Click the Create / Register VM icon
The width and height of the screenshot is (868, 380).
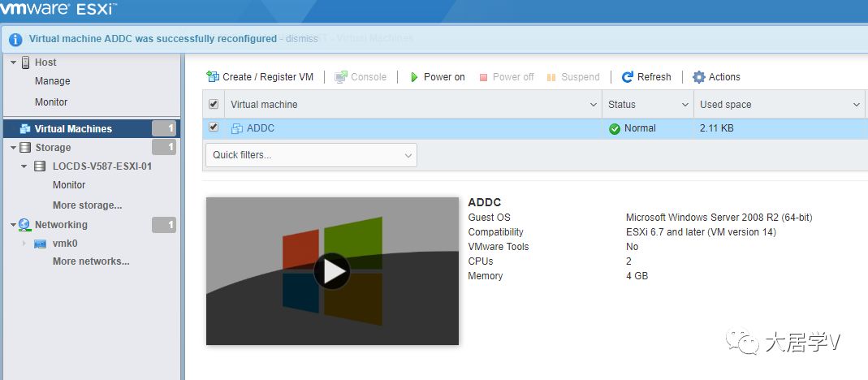click(x=213, y=76)
